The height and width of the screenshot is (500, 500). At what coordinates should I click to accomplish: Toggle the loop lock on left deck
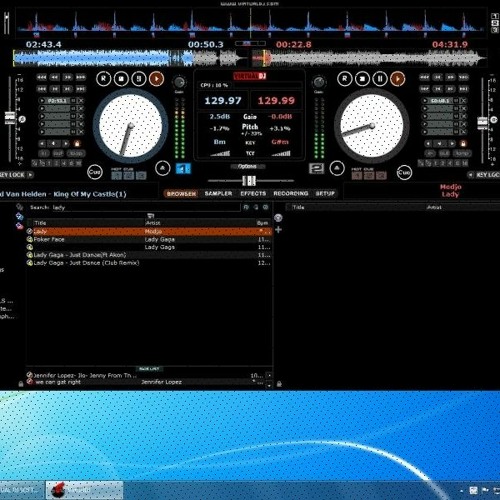click(77, 144)
